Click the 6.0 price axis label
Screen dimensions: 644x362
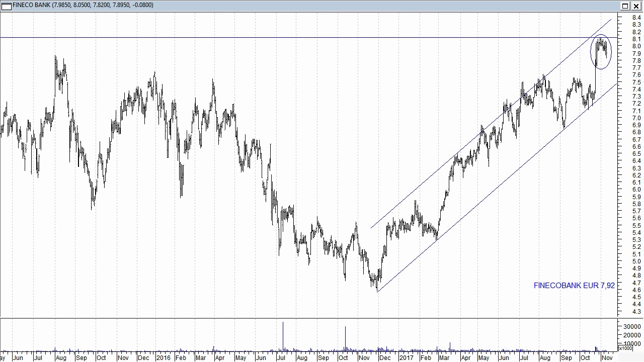tap(636, 190)
